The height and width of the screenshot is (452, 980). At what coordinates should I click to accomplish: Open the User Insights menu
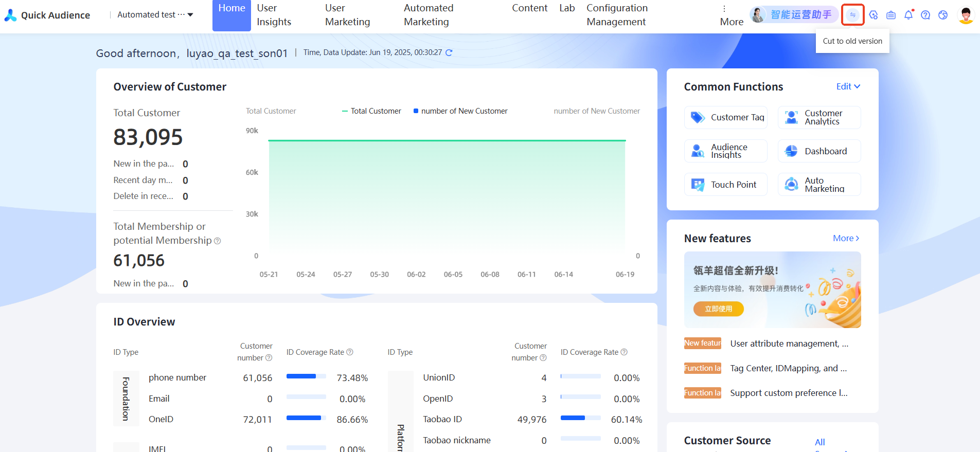[274, 15]
